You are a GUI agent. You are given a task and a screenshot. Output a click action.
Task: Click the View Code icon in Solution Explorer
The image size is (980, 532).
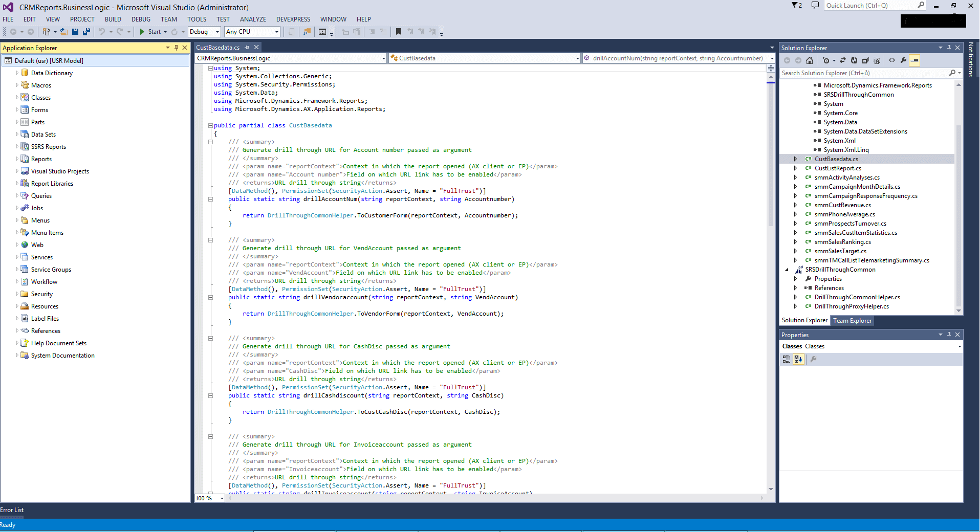pyautogui.click(x=892, y=60)
